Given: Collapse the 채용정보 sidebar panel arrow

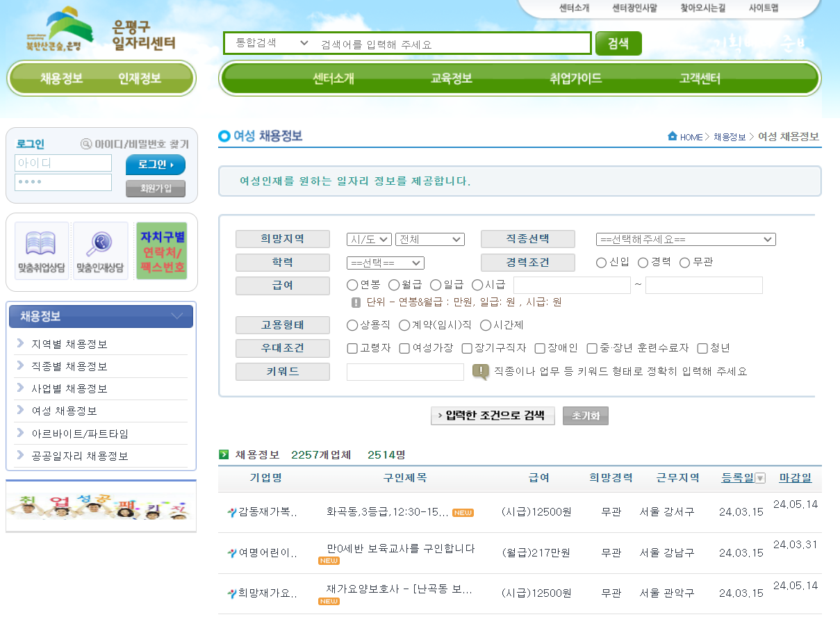Looking at the screenshot, I should pos(178,316).
